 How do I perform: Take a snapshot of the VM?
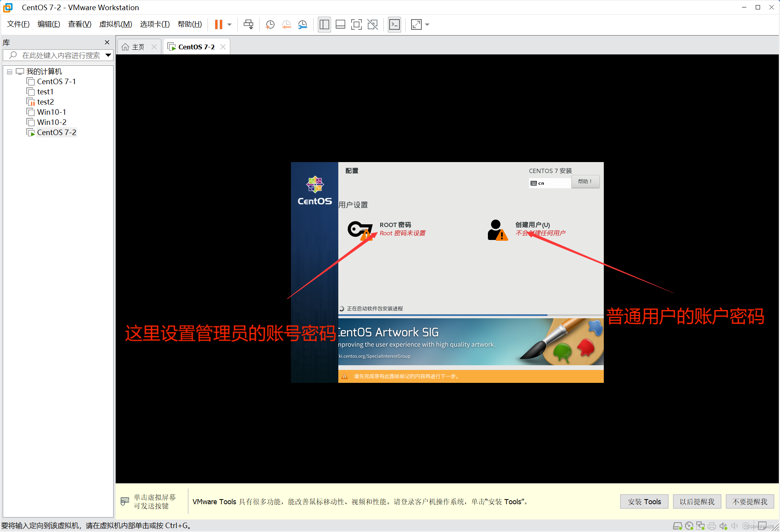[270, 25]
